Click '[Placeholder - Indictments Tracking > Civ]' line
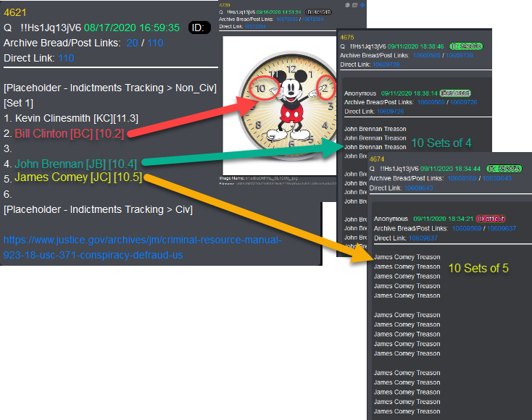The width and height of the screenshot is (532, 420). coord(98,209)
